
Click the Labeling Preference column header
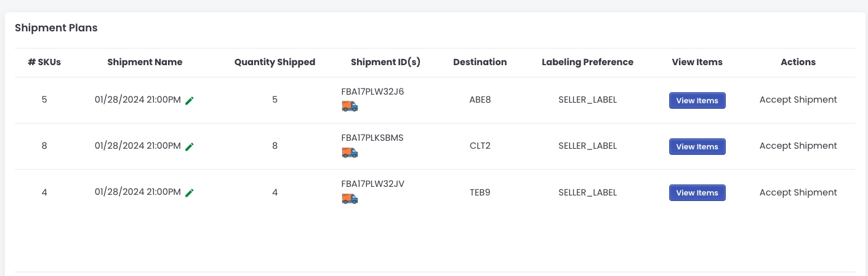(x=587, y=62)
